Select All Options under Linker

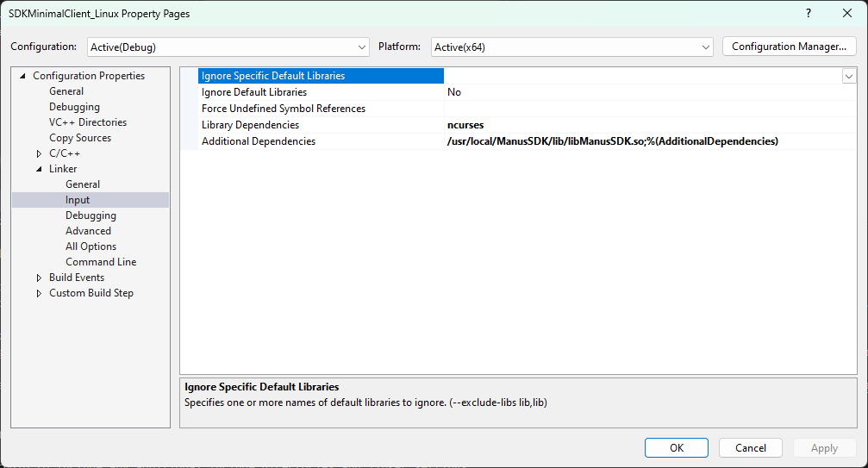point(91,246)
